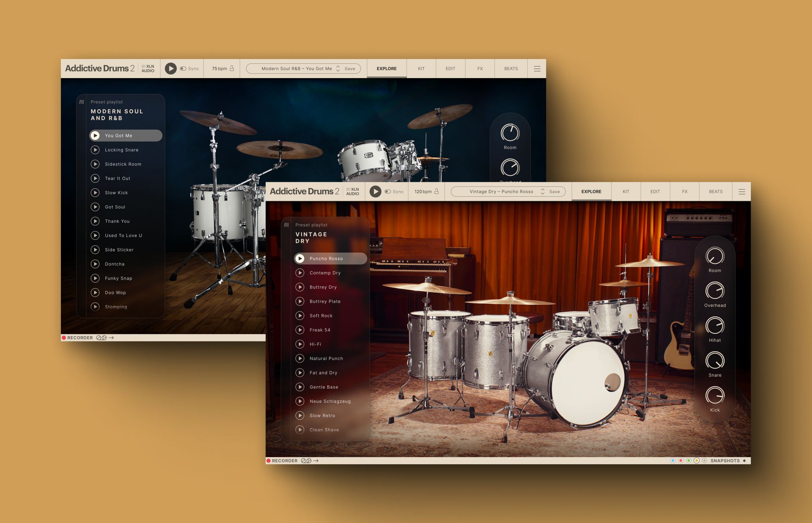Start the RECORDER in the front window
This screenshot has width=812, height=523.
click(x=282, y=461)
